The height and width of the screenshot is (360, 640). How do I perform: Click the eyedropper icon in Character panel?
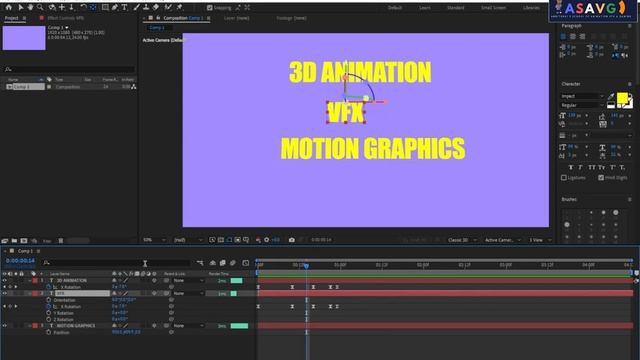click(611, 96)
